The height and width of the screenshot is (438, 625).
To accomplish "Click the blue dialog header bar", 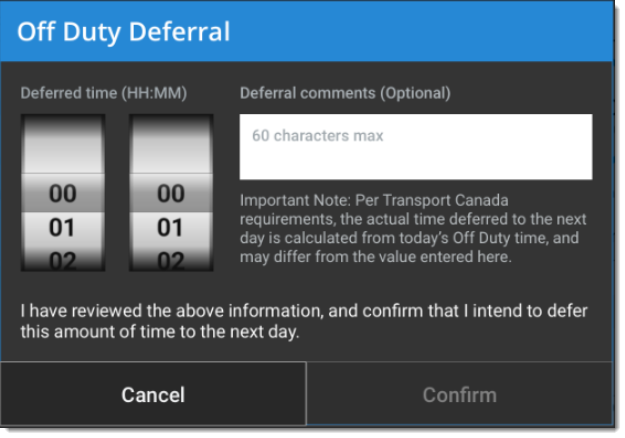I will pos(307,31).
